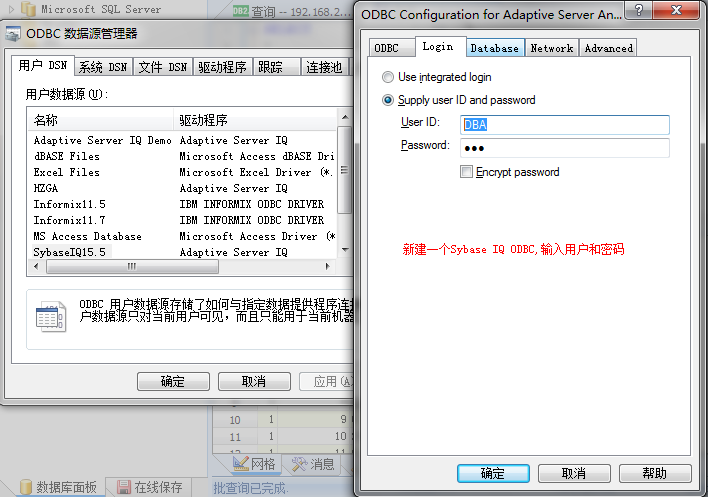
Task: Switch to the Advanced tab
Action: coord(608,48)
